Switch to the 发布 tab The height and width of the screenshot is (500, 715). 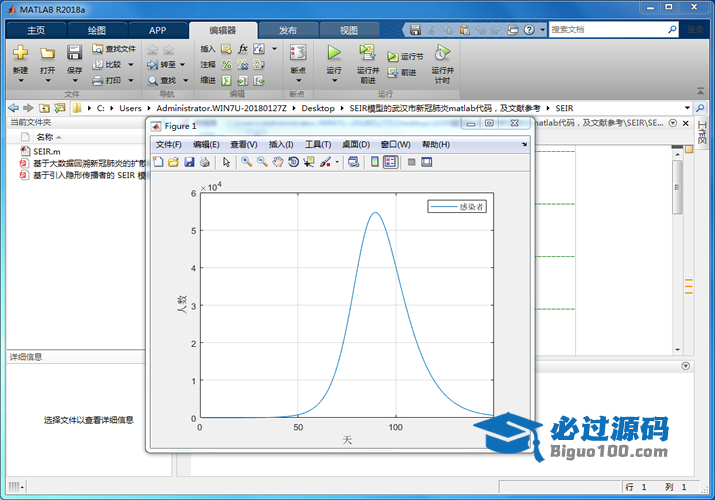pyautogui.click(x=288, y=30)
